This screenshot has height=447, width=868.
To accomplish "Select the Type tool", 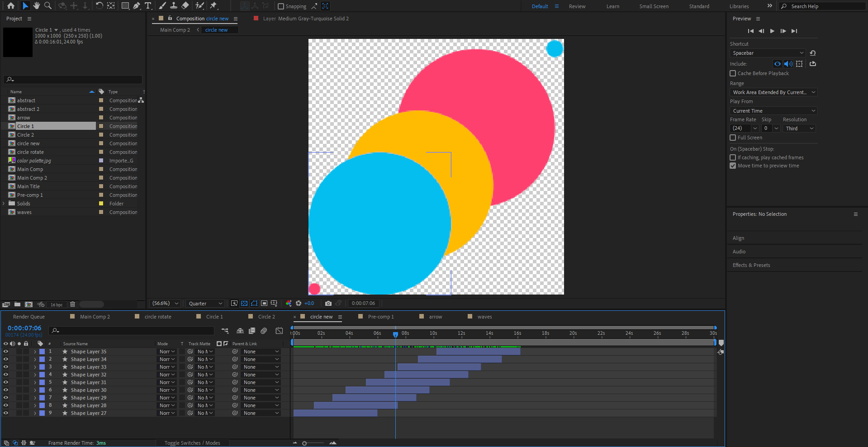I will click(148, 6).
